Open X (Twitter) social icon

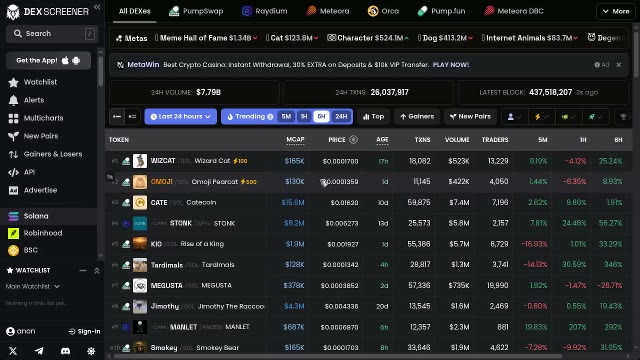13,351
